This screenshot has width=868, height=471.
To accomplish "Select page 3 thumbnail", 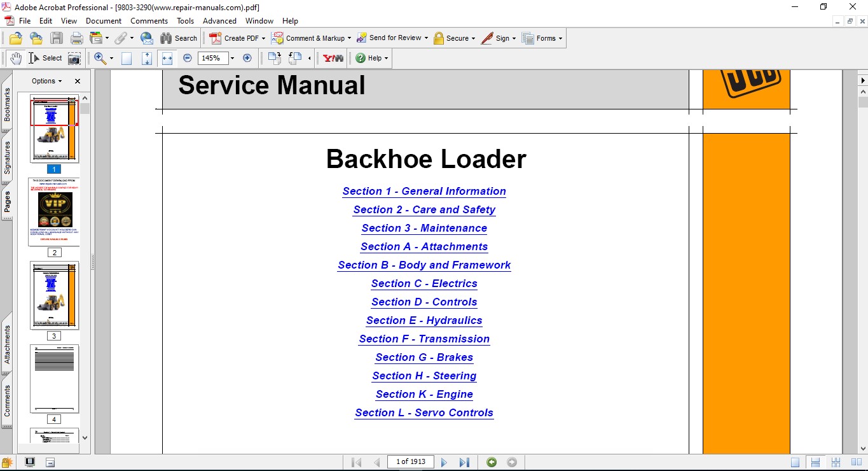I will pyautogui.click(x=54, y=295).
